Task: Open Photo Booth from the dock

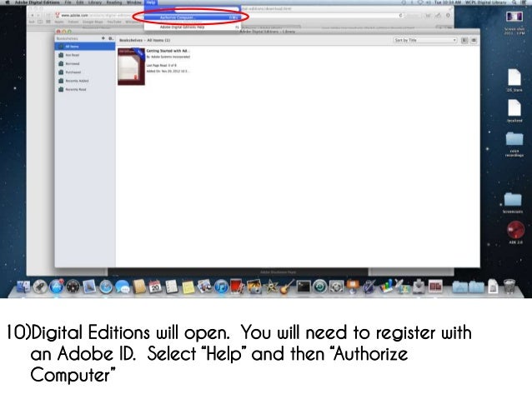Action: coord(238,287)
